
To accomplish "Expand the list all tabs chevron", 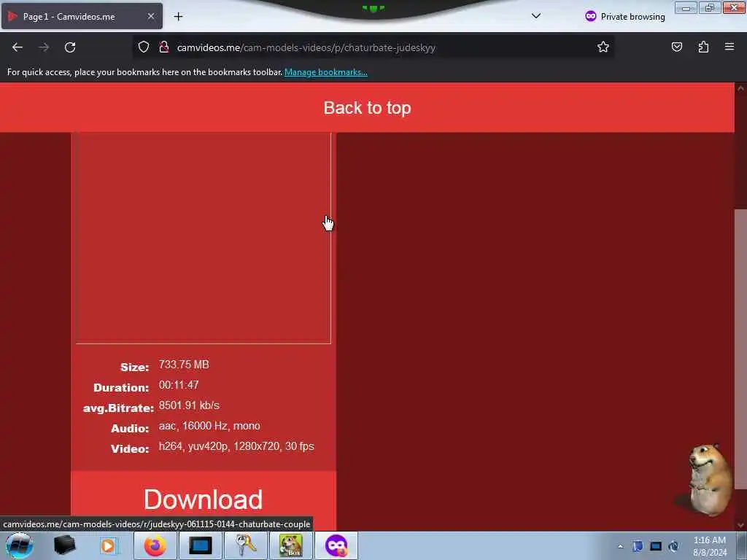I will click(536, 16).
